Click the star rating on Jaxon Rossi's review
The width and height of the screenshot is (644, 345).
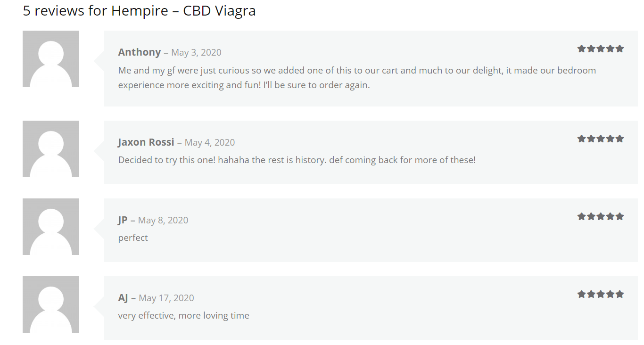point(600,139)
